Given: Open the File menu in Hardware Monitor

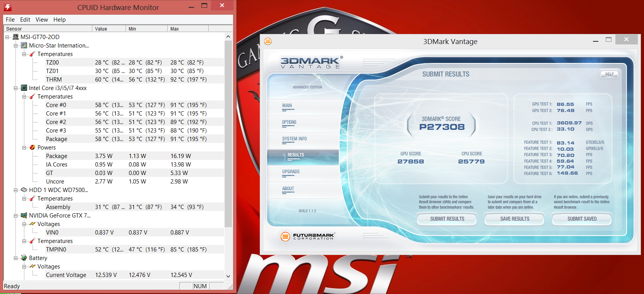Looking at the screenshot, I should coord(10,20).
